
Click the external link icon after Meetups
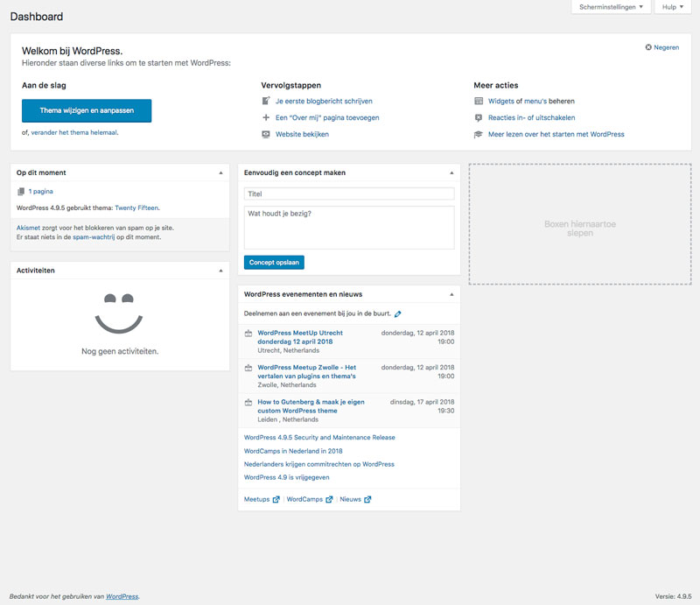(276, 500)
